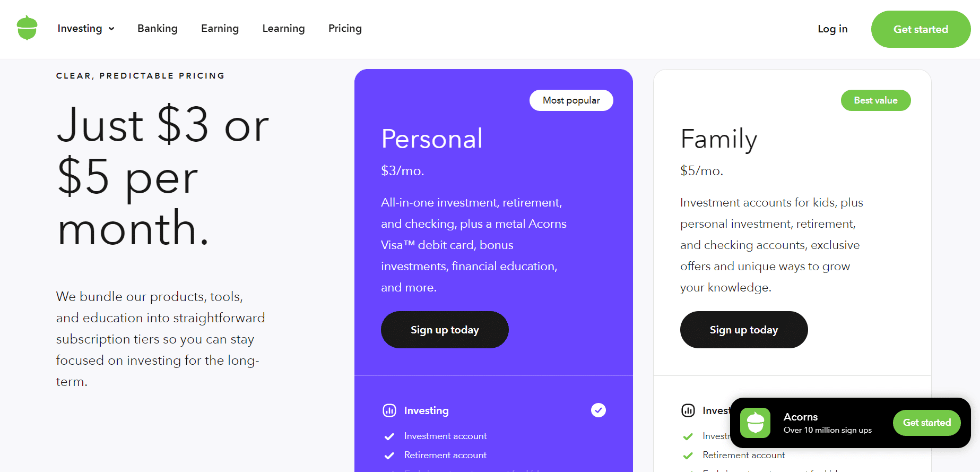The width and height of the screenshot is (980, 472).
Task: Go to the Earning page
Action: [x=220, y=28]
